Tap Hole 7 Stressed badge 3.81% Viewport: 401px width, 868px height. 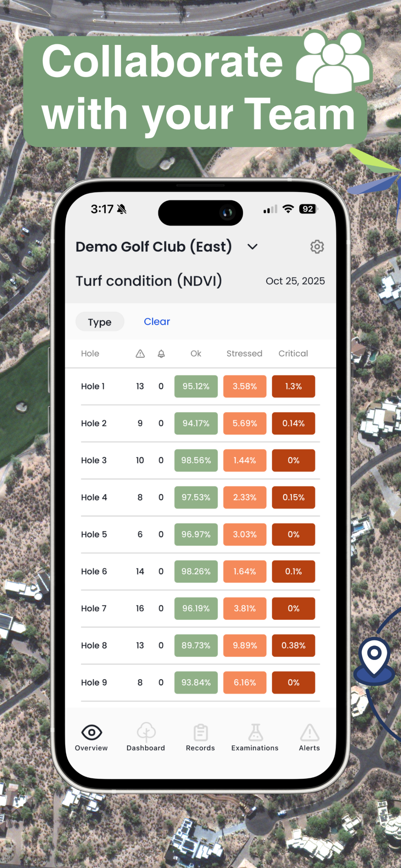(245, 609)
